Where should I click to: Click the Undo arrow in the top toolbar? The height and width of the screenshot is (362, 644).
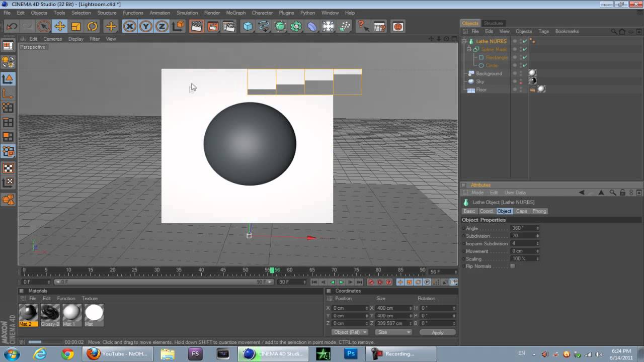click(x=12, y=26)
